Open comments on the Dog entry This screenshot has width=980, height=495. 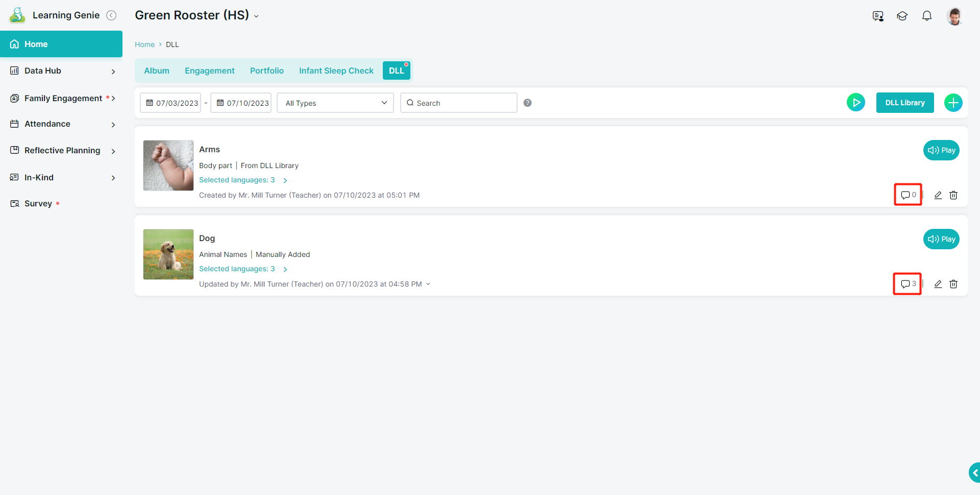[x=908, y=284]
